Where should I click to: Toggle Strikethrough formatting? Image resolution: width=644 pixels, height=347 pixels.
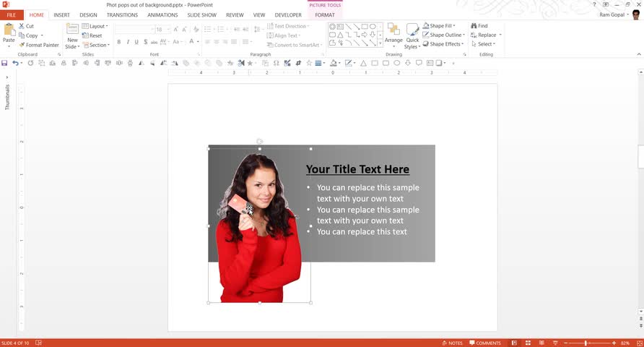coord(154,41)
